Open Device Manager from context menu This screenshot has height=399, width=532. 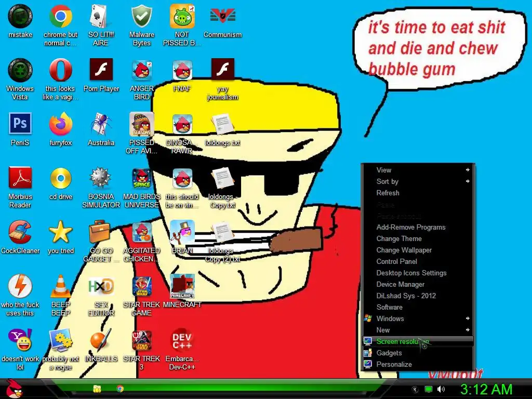coord(418,284)
